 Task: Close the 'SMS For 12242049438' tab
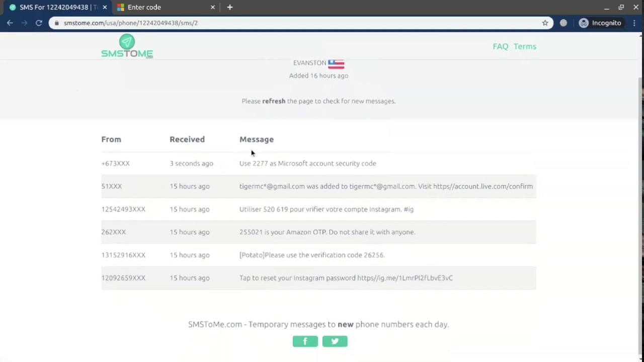pos(105,7)
